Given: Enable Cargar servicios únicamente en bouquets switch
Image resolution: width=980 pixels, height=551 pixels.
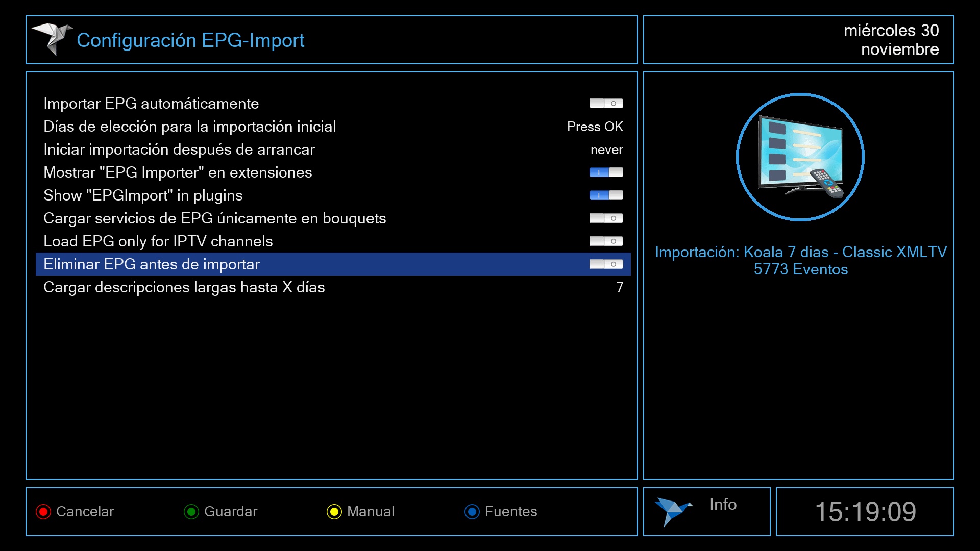Looking at the screenshot, I should coord(606,218).
